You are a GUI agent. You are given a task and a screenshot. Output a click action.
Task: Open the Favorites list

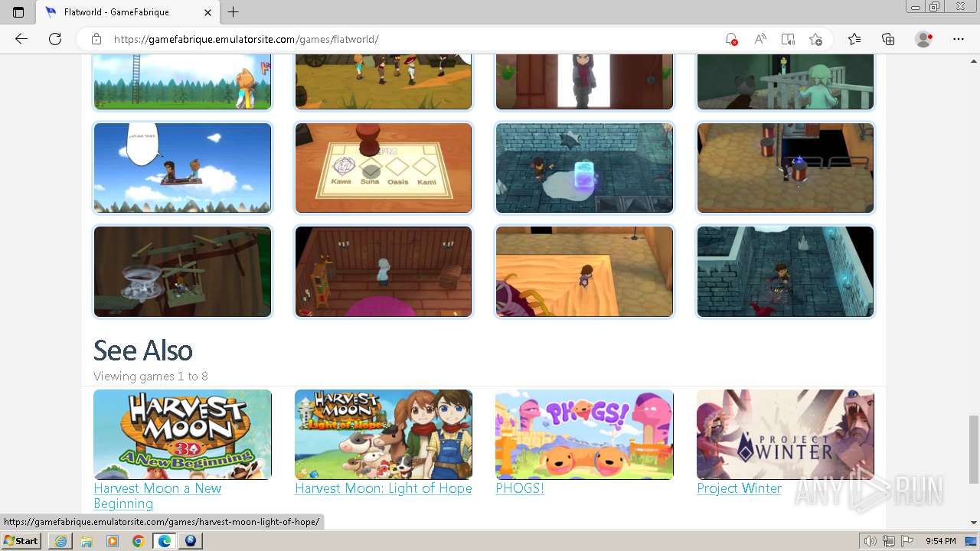point(854,39)
